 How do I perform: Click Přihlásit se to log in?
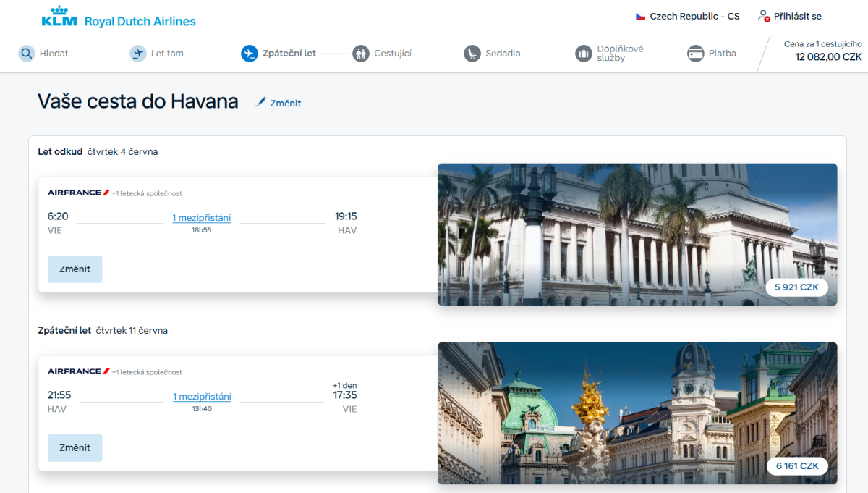797,17
